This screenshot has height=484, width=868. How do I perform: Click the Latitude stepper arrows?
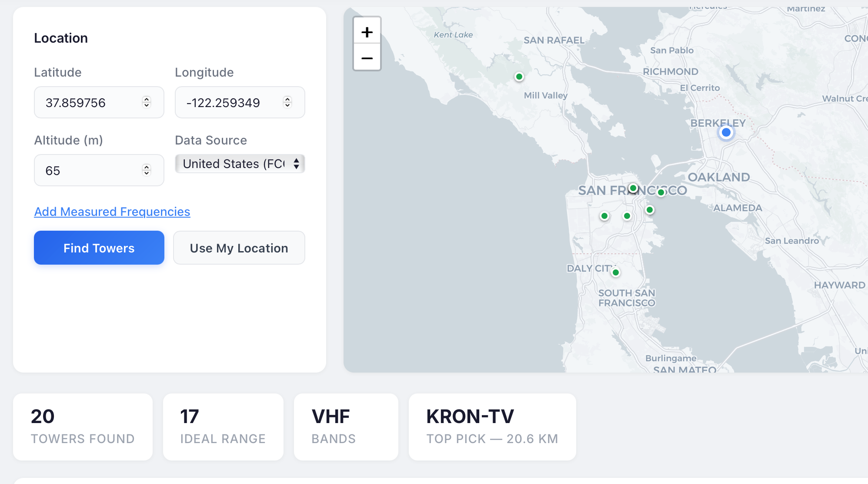tap(147, 102)
